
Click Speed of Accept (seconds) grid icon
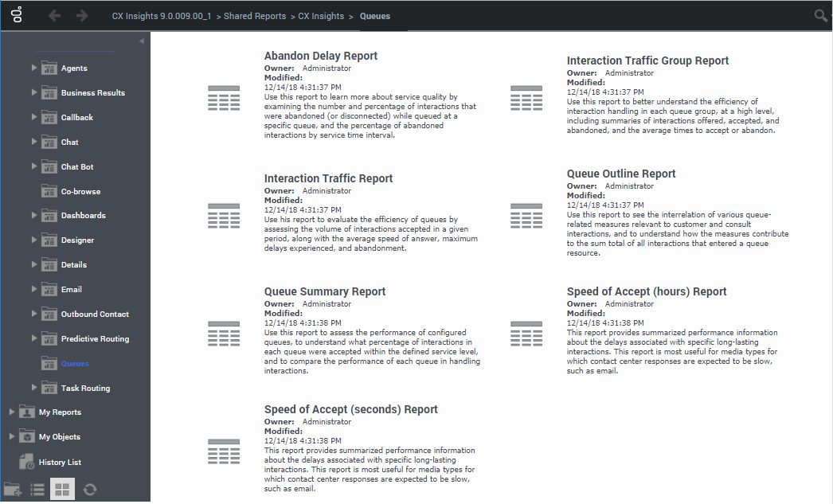pos(224,451)
